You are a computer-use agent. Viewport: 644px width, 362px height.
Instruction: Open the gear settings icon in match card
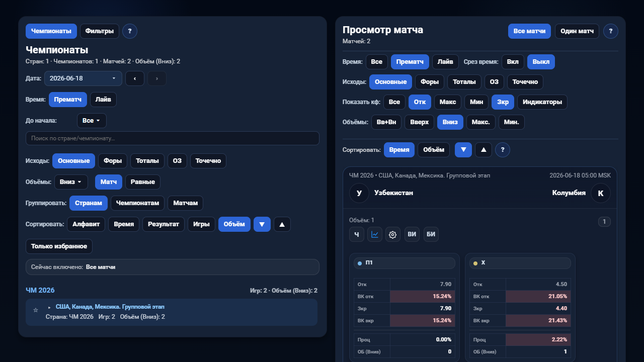click(393, 234)
